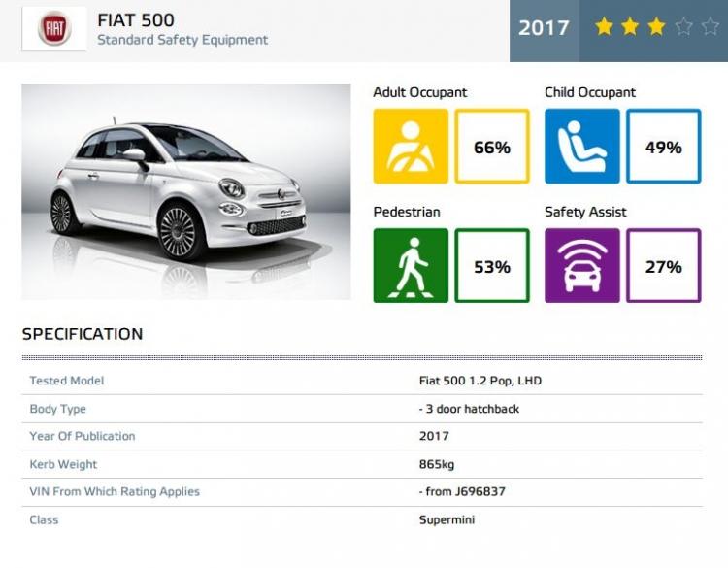
Task: Click the Standard Safety Equipment subtitle
Action: click(182, 40)
